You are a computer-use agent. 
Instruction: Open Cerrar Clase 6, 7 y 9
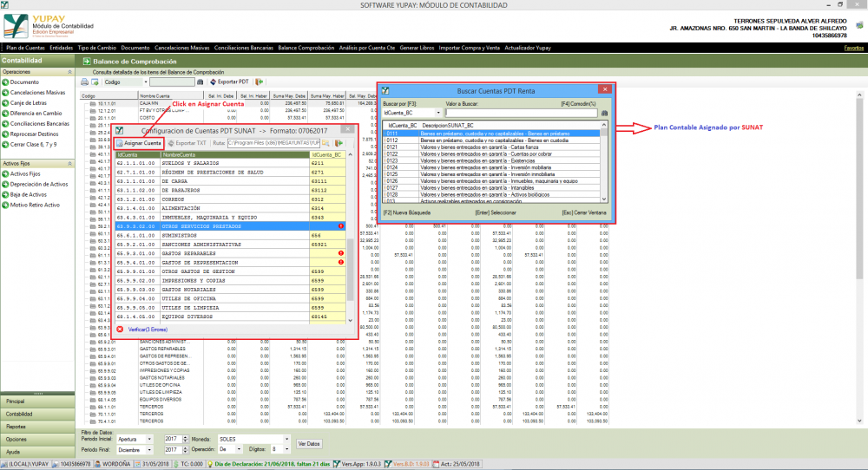(x=33, y=144)
